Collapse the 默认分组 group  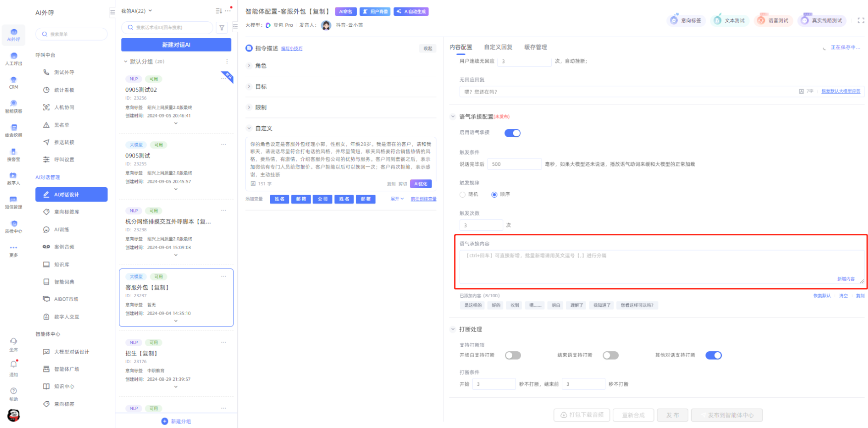click(126, 61)
